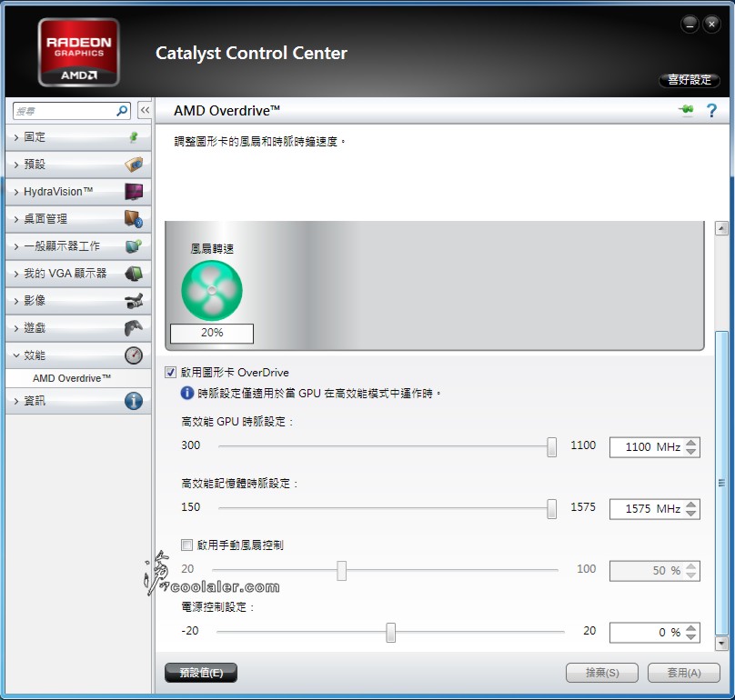Decrease power control with the down arrow
This screenshot has width=735, height=700.
[x=691, y=637]
